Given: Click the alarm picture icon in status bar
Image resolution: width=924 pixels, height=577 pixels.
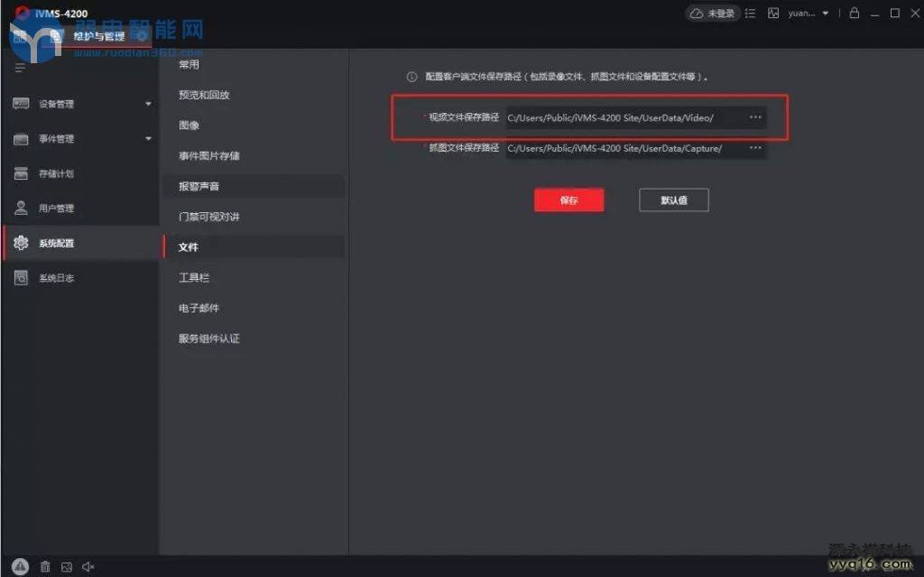Looking at the screenshot, I should tap(67, 567).
